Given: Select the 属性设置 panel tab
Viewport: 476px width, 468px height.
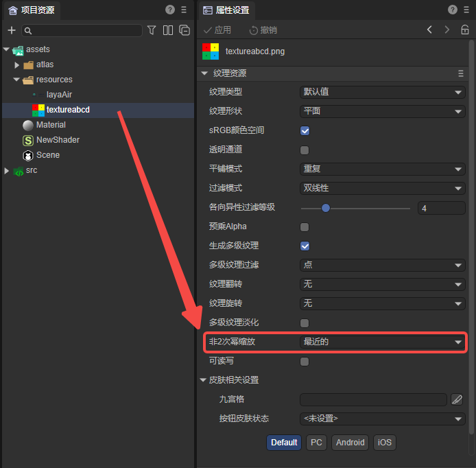Looking at the screenshot, I should tap(226, 10).
